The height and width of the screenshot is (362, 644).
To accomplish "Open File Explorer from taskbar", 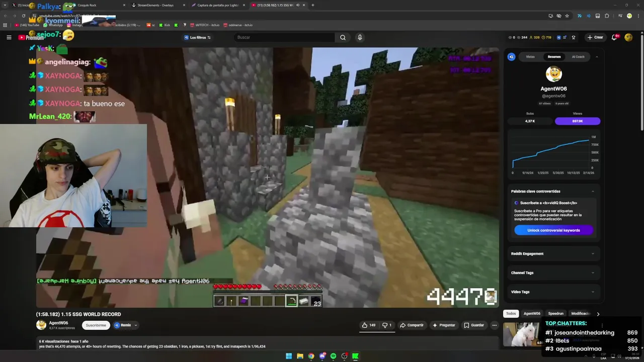I will click(x=300, y=356).
